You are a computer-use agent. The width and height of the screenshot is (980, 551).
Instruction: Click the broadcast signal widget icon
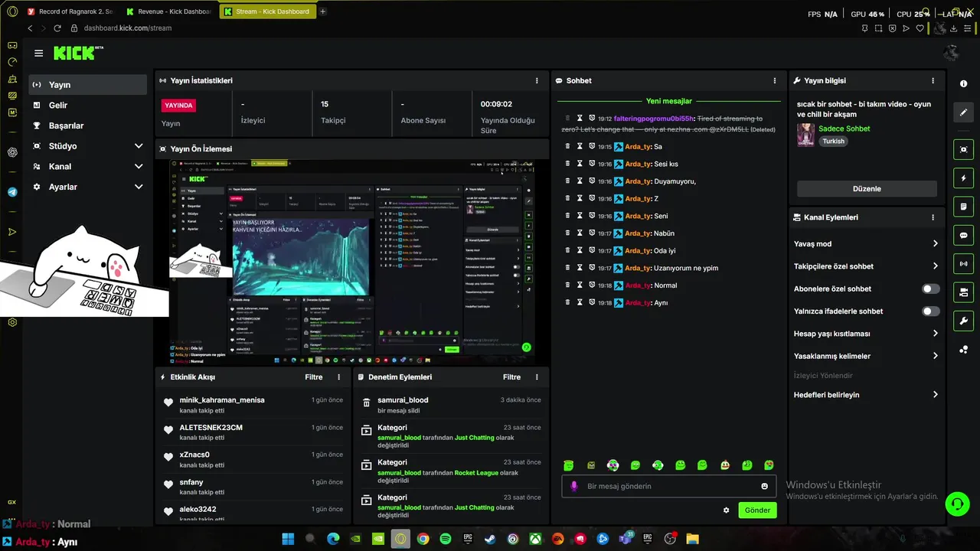pos(963,264)
